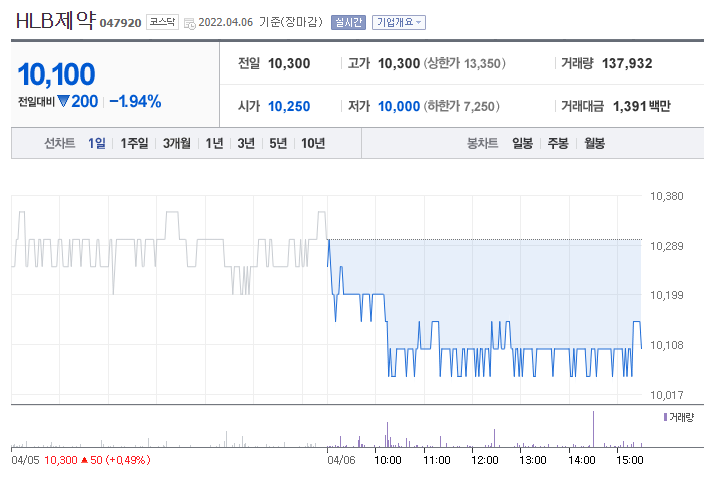Click the 12:00 time axis marker
This screenshot has height=479, width=704.
pos(485,460)
